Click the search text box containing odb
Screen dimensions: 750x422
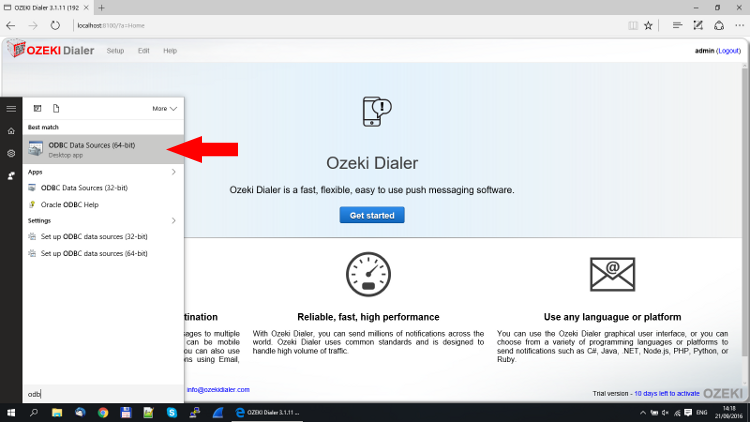tap(100, 393)
